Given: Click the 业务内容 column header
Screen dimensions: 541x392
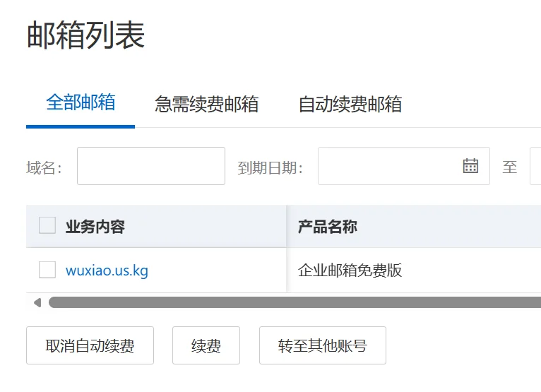Looking at the screenshot, I should click(95, 226).
